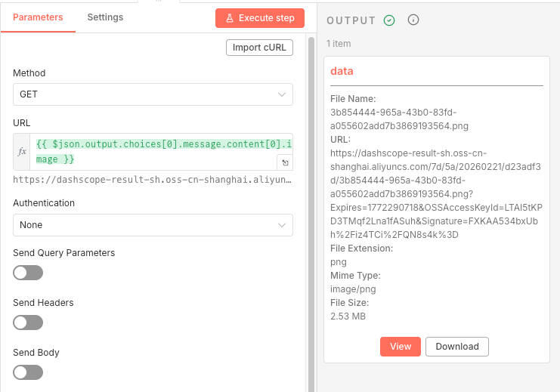Click the flask icon on Execute step
Image resolution: width=560 pixels, height=392 pixels.
point(229,17)
